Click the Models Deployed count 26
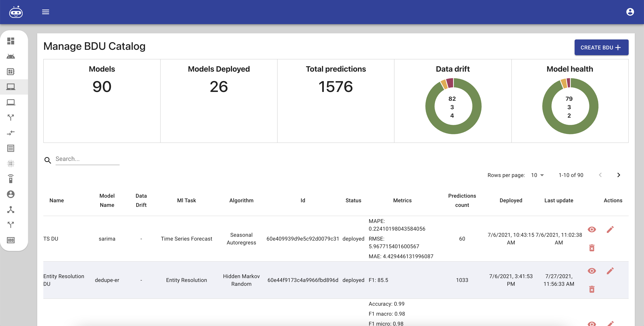644x326 pixels. click(219, 87)
